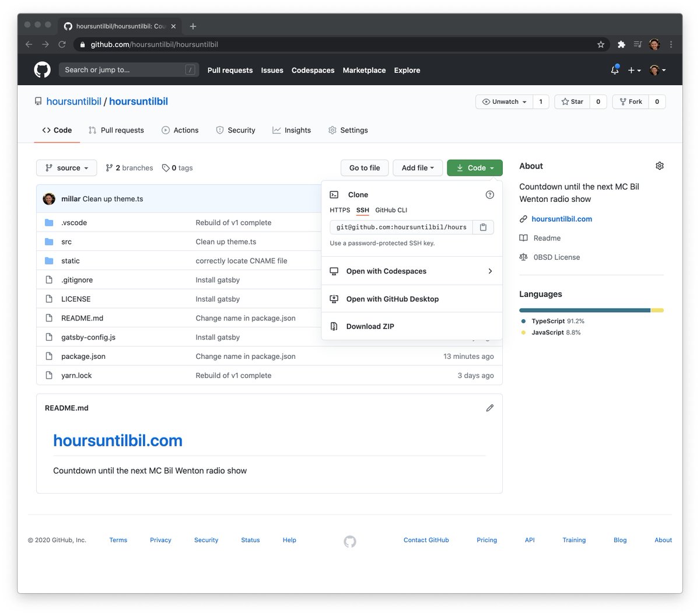The width and height of the screenshot is (700, 615).
Task: Click the browser reload icon
Action: point(62,44)
